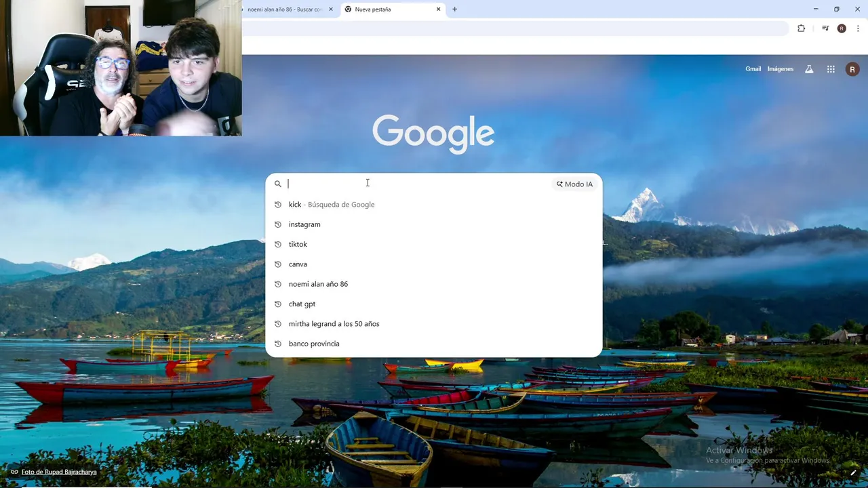868x488 pixels.
Task: Open the Gmail link
Action: [x=753, y=69]
